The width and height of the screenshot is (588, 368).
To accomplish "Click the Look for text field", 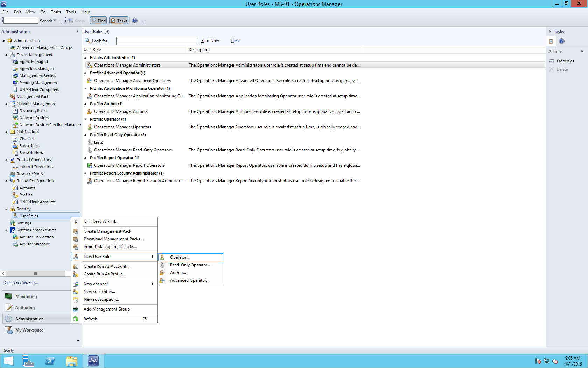I will (x=156, y=41).
